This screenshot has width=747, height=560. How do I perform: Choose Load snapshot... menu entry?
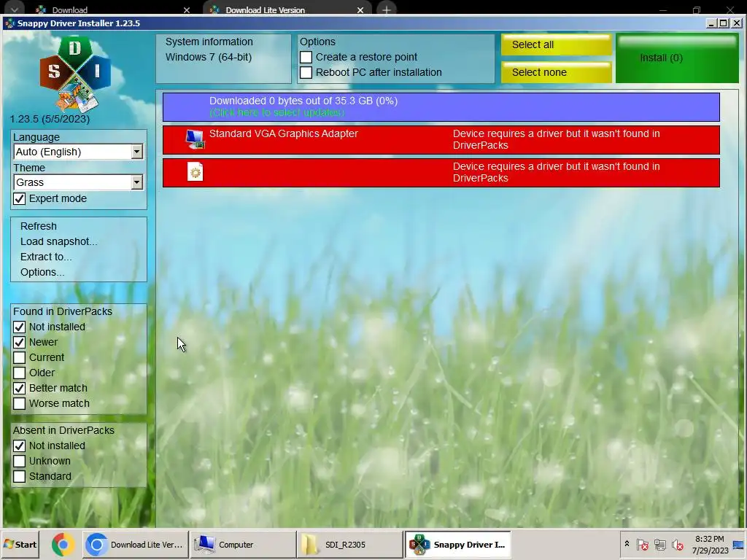(58, 241)
